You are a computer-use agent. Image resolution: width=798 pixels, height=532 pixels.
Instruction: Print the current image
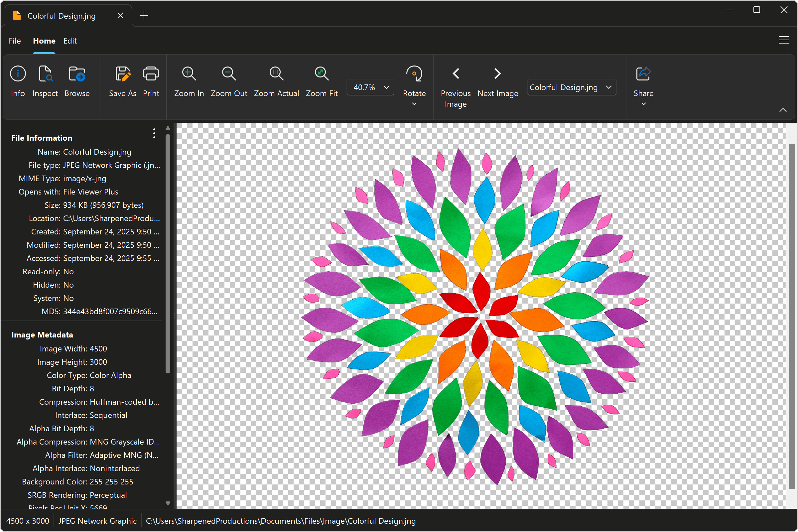pyautogui.click(x=151, y=81)
